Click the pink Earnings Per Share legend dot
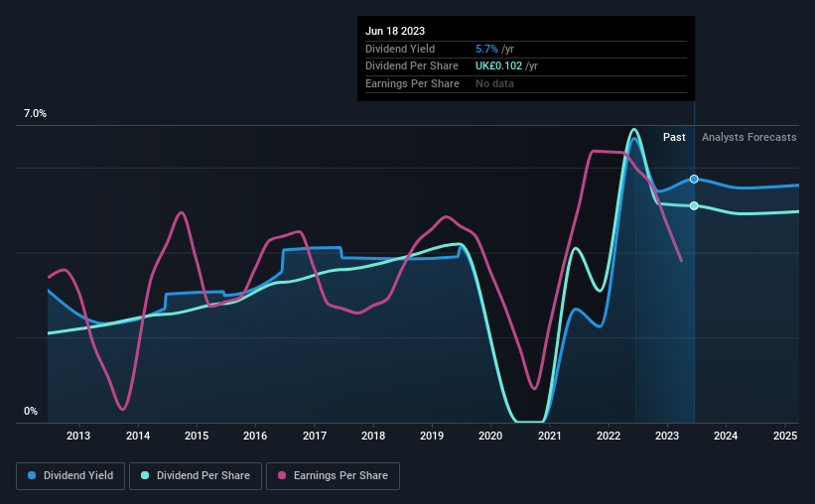 [282, 475]
